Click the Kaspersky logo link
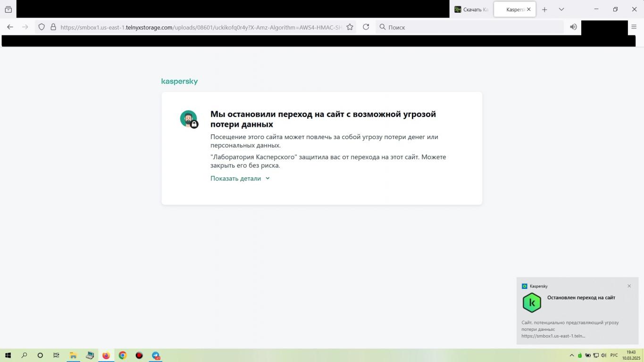The width and height of the screenshot is (644, 362). tap(179, 82)
